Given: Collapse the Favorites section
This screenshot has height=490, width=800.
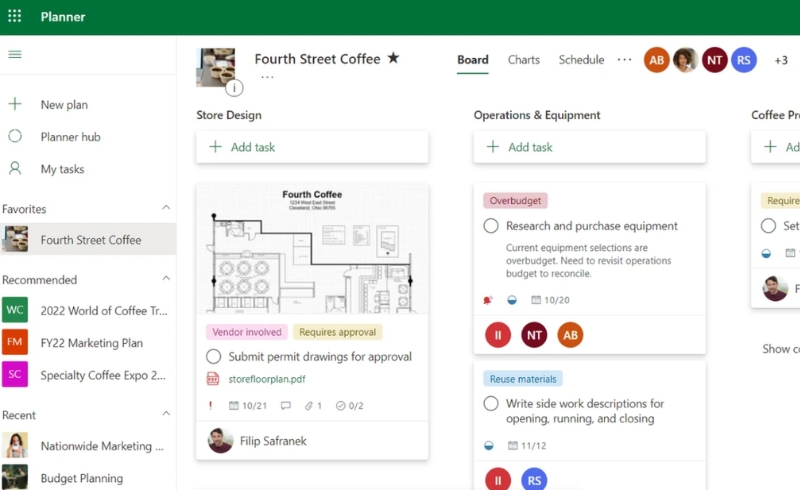Looking at the screenshot, I should [x=166, y=208].
